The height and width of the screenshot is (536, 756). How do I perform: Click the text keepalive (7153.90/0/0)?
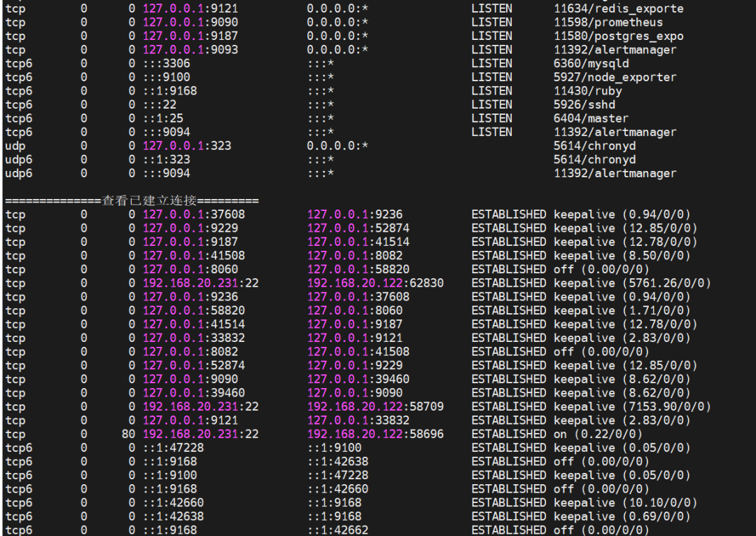(x=632, y=406)
